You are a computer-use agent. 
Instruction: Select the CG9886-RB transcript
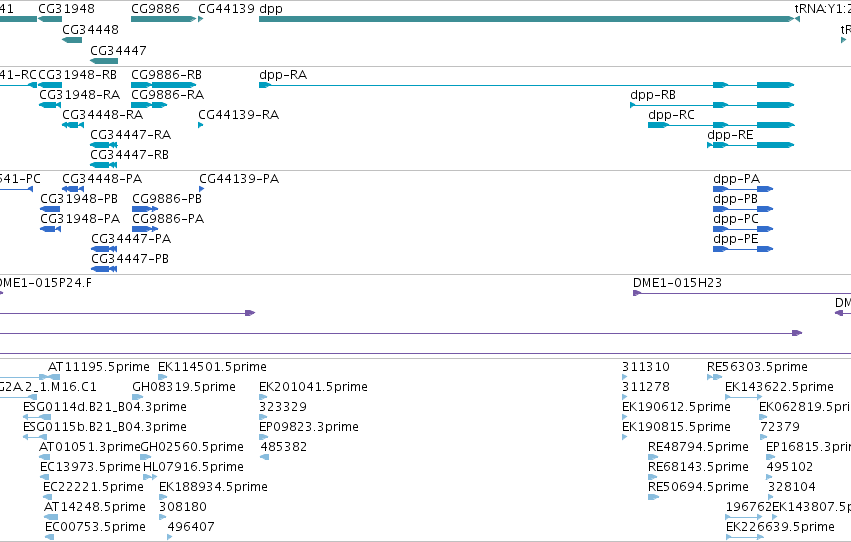click(163, 85)
